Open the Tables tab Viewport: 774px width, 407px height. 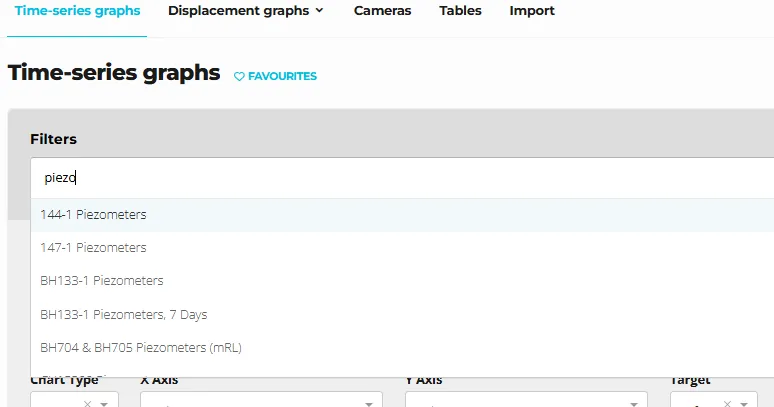point(460,11)
